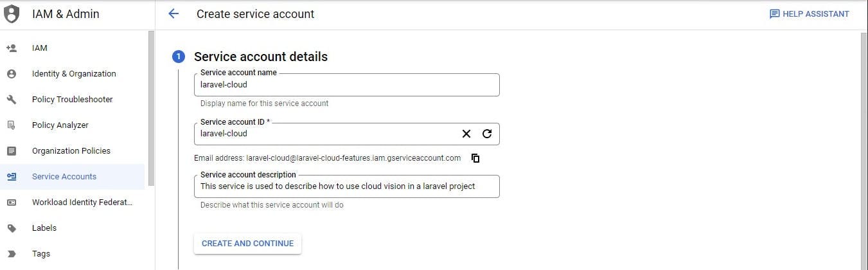The width and height of the screenshot is (868, 270).
Task: Click the Organization Policies list icon
Action: pyautogui.click(x=11, y=151)
